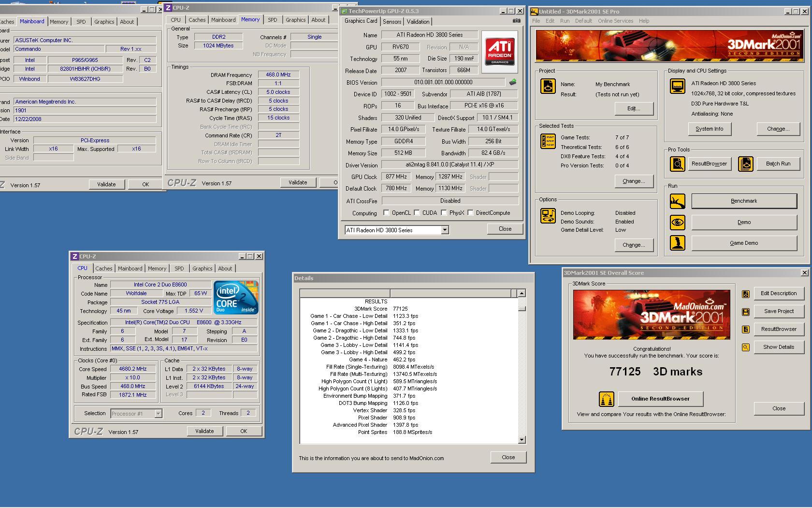Click Validate in the CPU-Z CPU window
This screenshot has height=508, width=812.
(204, 432)
